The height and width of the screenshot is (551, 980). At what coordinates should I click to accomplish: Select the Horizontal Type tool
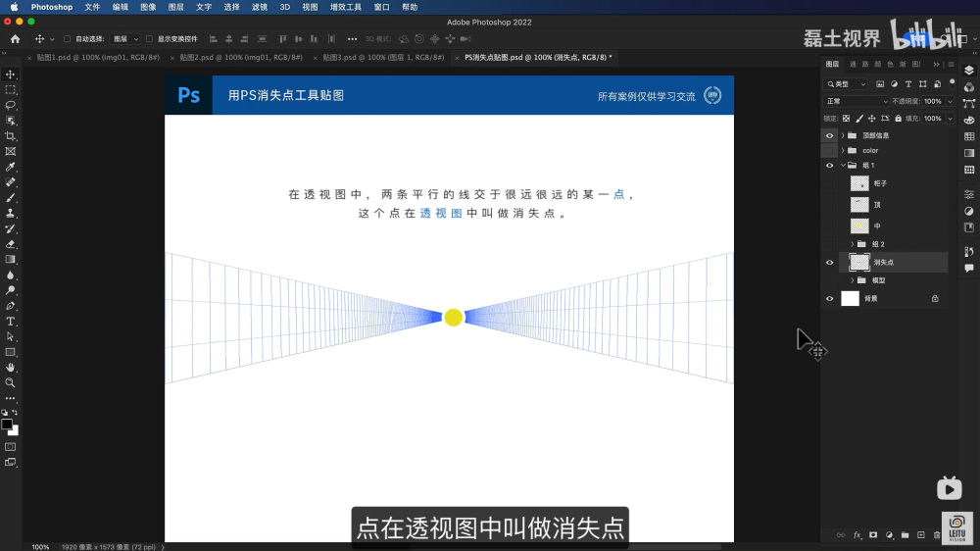point(11,322)
